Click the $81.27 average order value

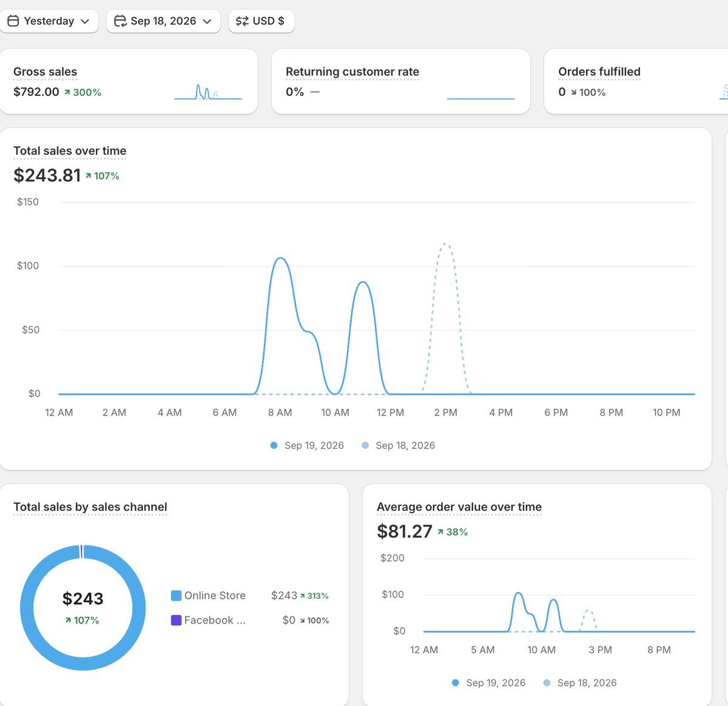(405, 531)
